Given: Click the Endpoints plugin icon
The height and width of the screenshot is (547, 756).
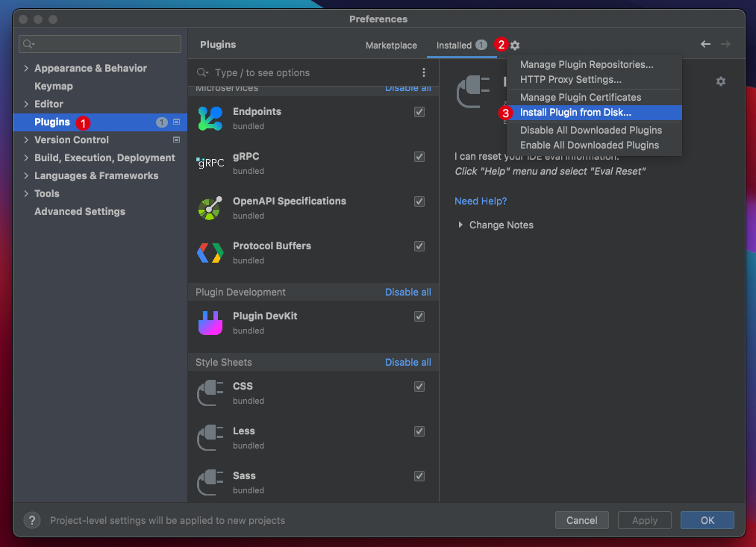Looking at the screenshot, I should [x=210, y=119].
